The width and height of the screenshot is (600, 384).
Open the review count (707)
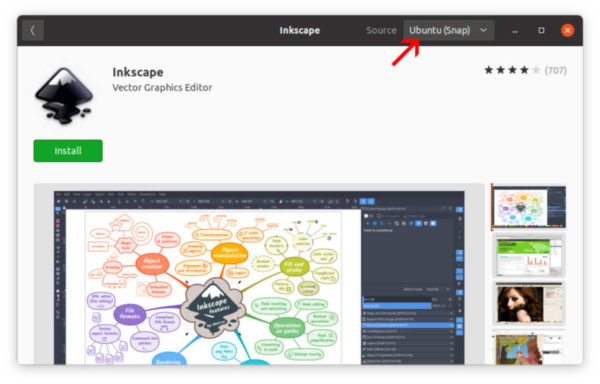click(556, 70)
